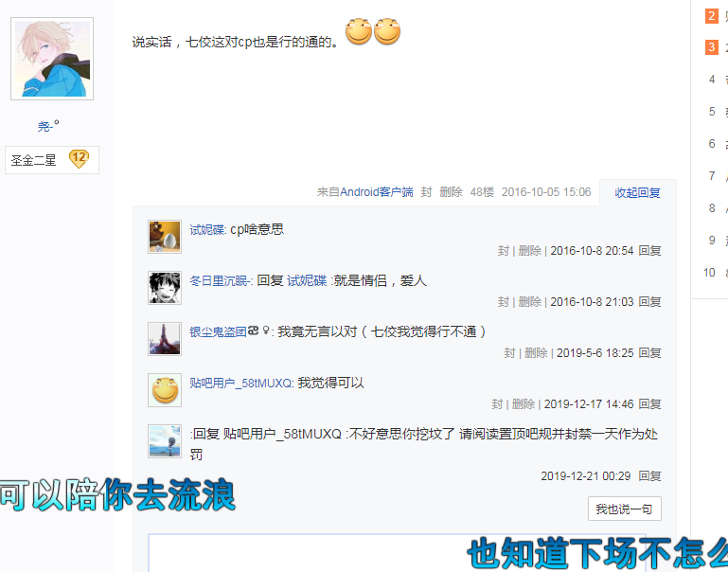The image size is (728, 572).
Task: Click the cancer zodiac icon beside 银尘鬼盗团
Action: (253, 331)
